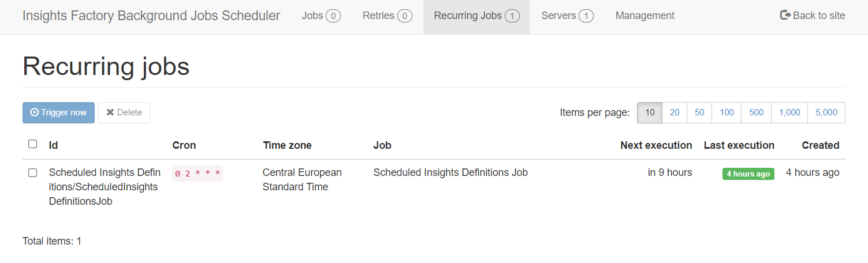Click the Back to site link

tap(818, 16)
